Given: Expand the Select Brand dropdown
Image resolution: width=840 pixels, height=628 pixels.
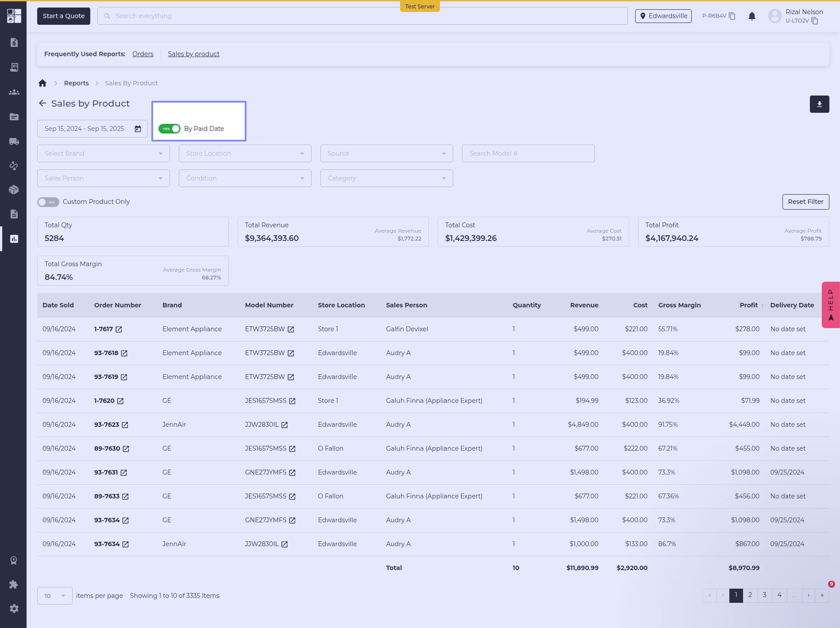Looking at the screenshot, I should [x=104, y=153].
